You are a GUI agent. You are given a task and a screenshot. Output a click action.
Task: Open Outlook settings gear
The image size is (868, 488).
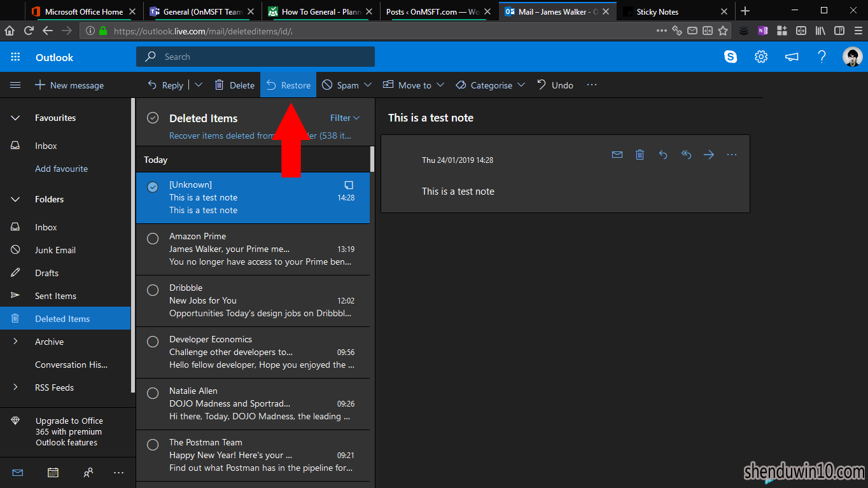click(x=761, y=57)
